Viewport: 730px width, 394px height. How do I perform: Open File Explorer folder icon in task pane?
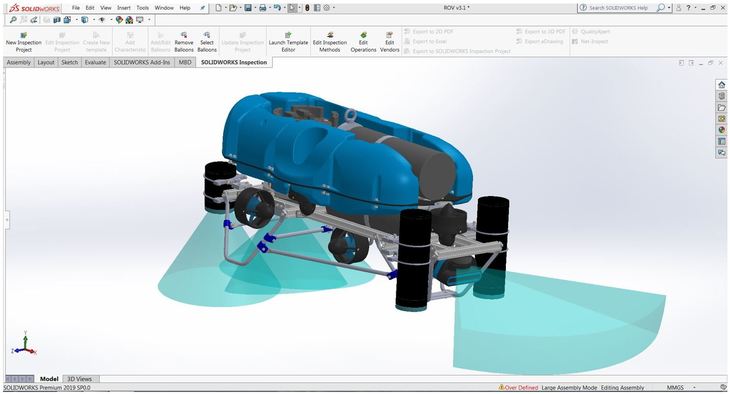pyautogui.click(x=722, y=108)
